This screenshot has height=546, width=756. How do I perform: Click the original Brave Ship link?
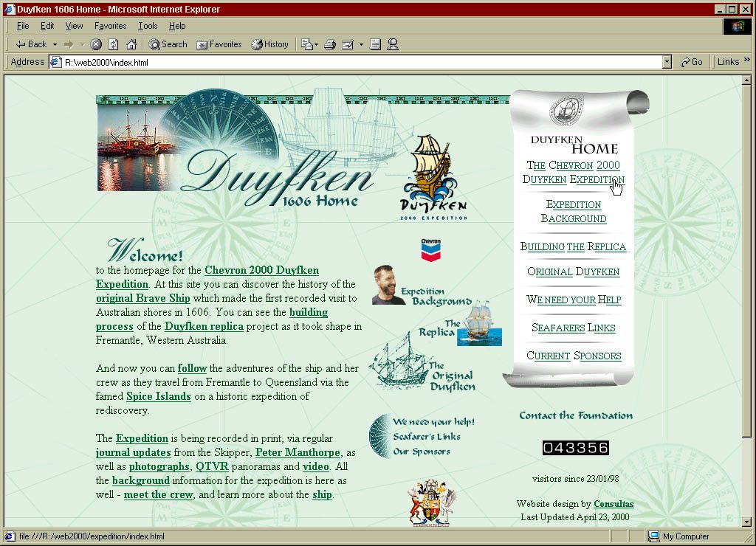tap(142, 298)
